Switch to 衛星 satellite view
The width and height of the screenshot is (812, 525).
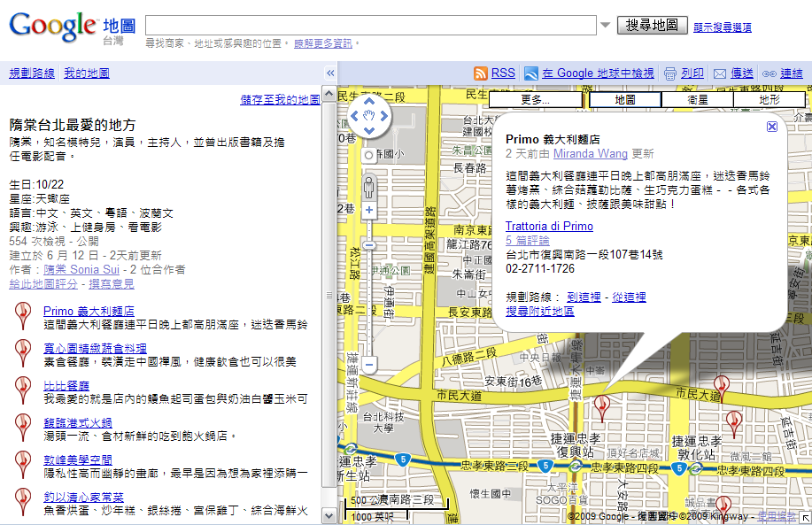698,99
